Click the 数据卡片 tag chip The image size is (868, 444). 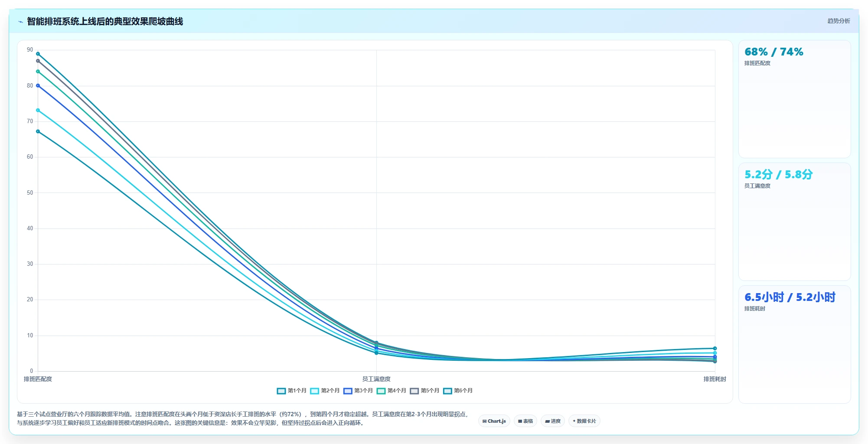point(584,421)
